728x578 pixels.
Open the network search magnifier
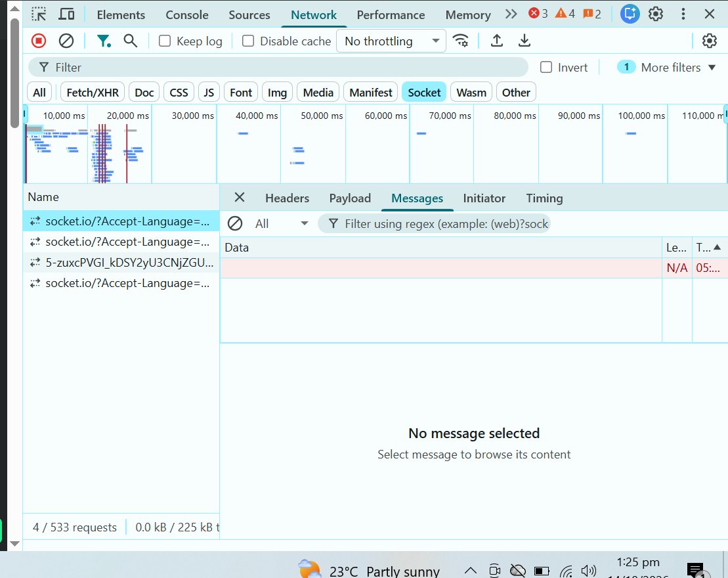click(x=131, y=41)
